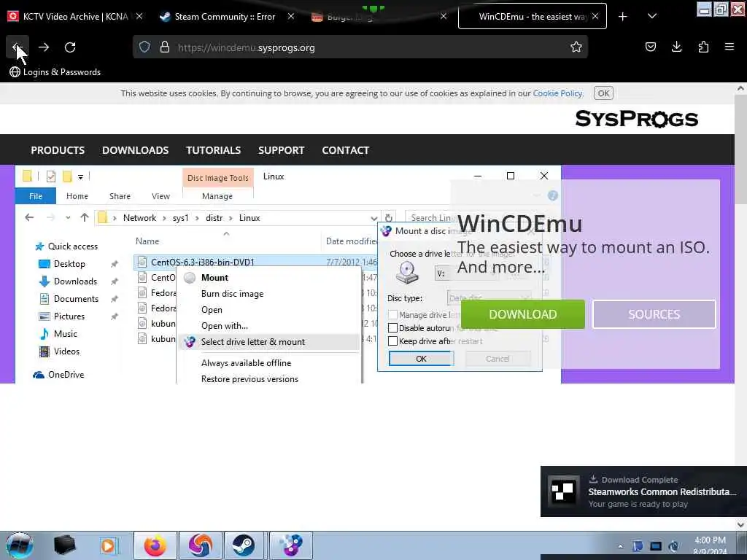Open the taskbar clock showing 4:00 PM
This screenshot has width=747, height=560.
click(x=710, y=545)
